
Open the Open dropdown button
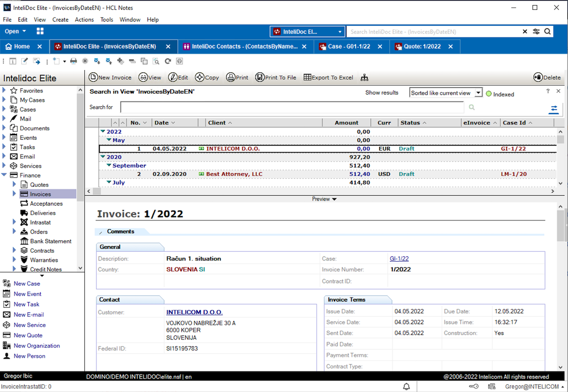tap(15, 31)
